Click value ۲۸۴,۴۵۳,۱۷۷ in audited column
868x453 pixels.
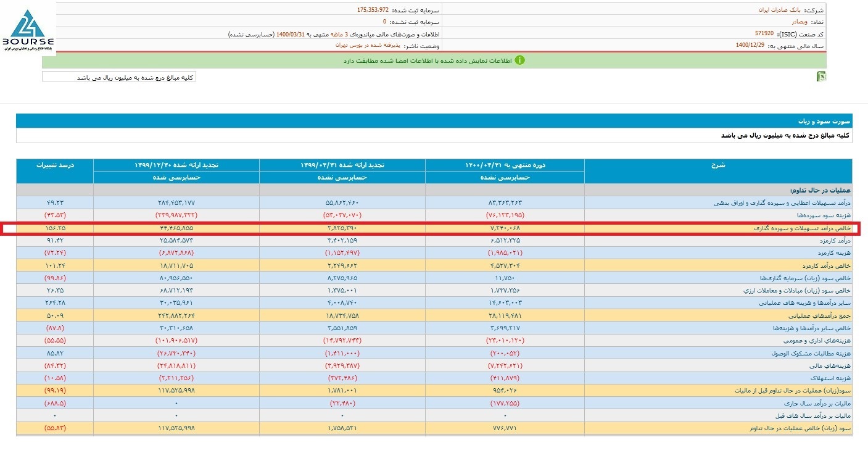tap(176, 202)
